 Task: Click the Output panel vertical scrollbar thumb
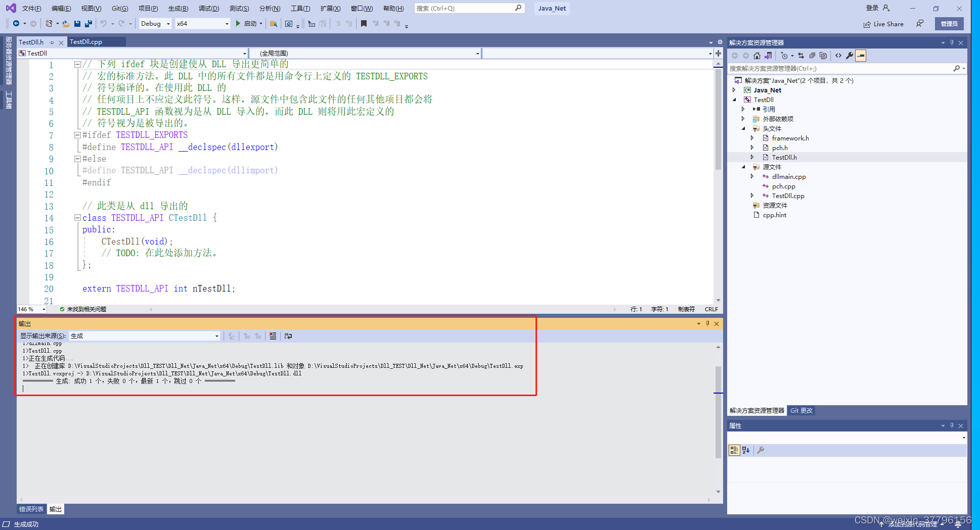click(x=718, y=412)
